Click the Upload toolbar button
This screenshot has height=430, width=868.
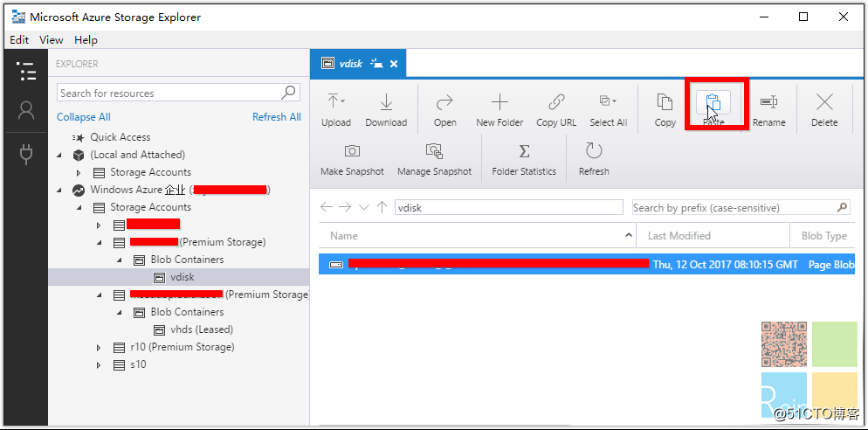pos(336,110)
